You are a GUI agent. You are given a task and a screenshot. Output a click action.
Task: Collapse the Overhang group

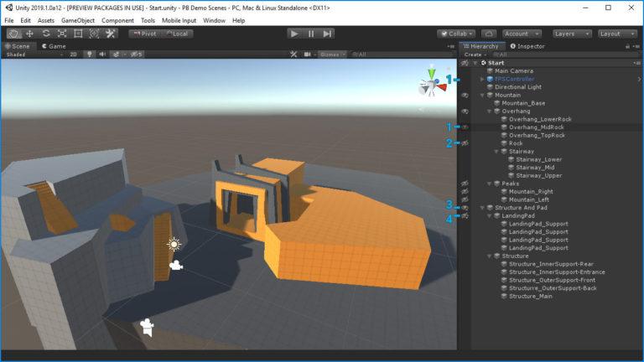pos(489,111)
